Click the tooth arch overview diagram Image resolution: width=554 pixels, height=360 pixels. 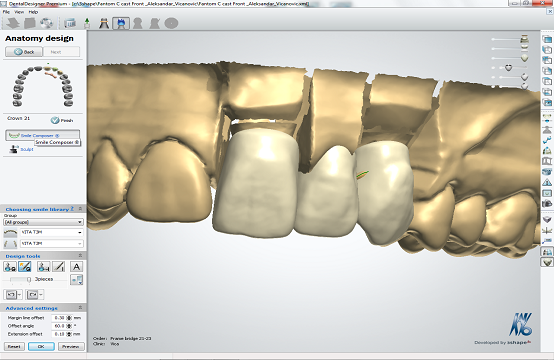(x=43, y=86)
